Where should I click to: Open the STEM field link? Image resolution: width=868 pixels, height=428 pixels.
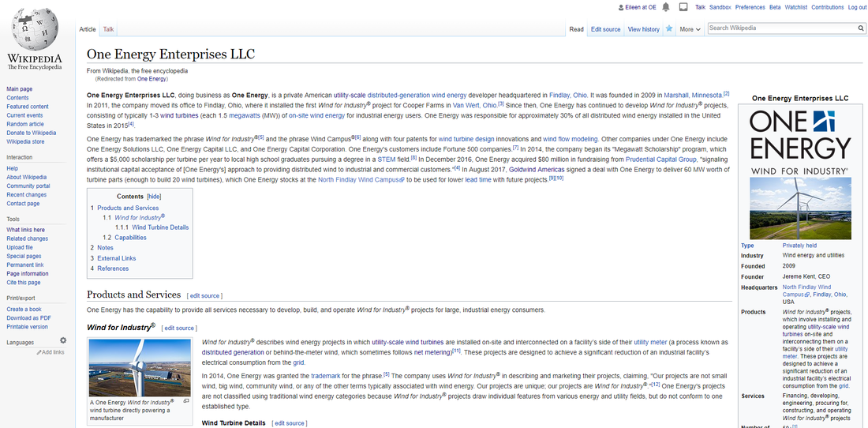[x=387, y=159]
